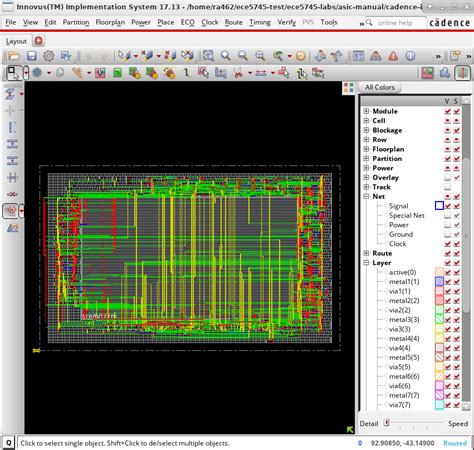Open the File menu
474x450 pixels.
[x=11, y=22]
